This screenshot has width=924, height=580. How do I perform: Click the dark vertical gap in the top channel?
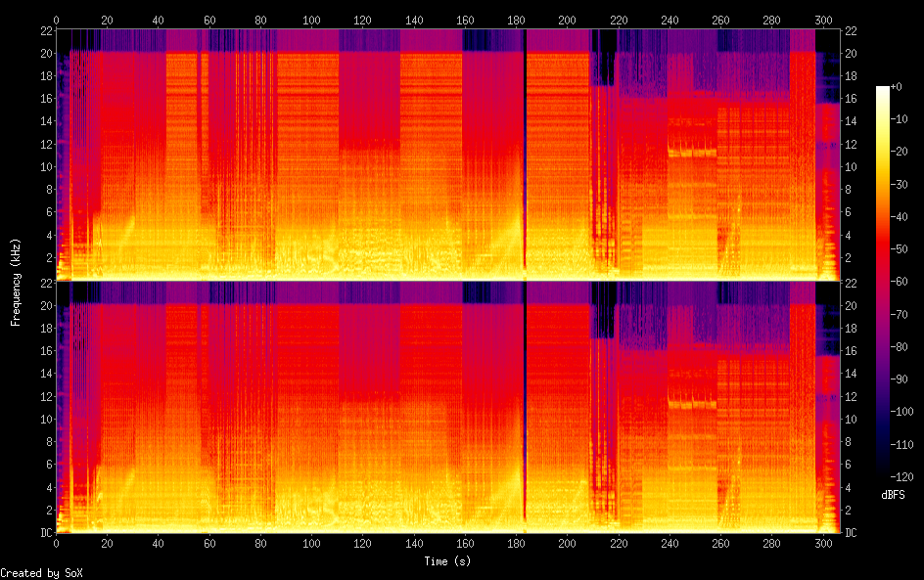tap(525, 147)
